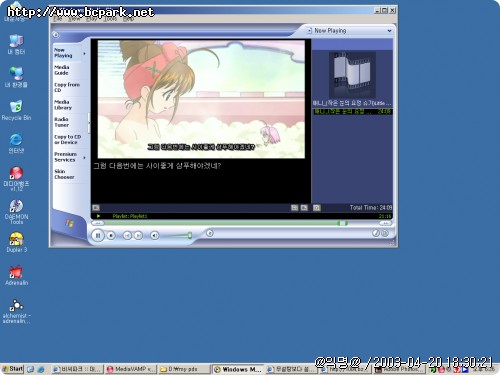Image resolution: width=500 pixels, height=375 pixels.
Task: Click the Windows Media Player taskbar button
Action: pyautogui.click(x=238, y=369)
